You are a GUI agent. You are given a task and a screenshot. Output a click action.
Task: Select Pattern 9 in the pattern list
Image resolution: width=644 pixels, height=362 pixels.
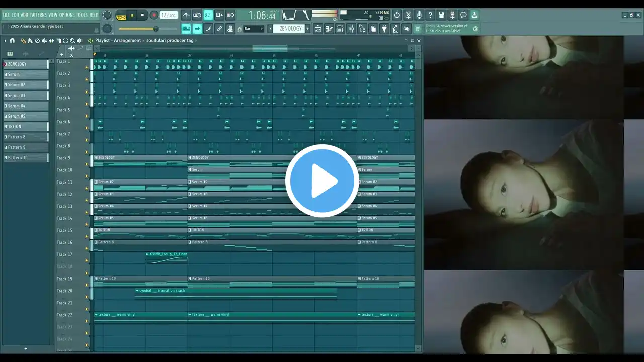click(26, 147)
